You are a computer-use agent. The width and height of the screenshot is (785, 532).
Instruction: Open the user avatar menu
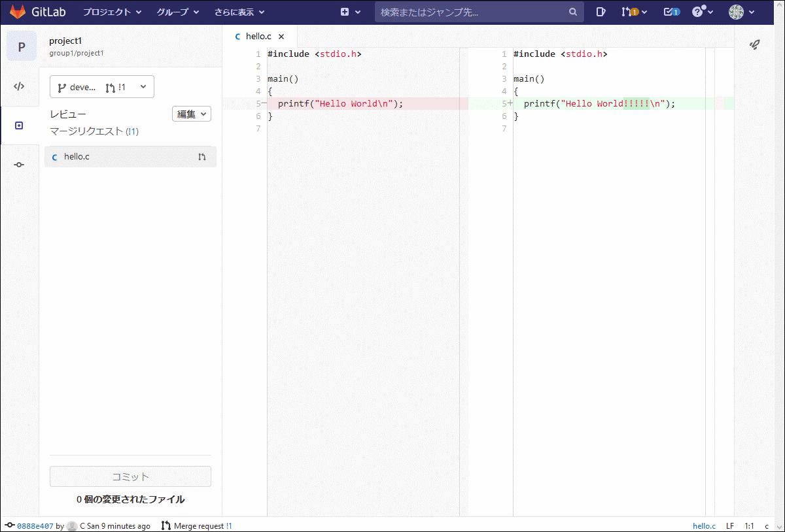pyautogui.click(x=742, y=12)
